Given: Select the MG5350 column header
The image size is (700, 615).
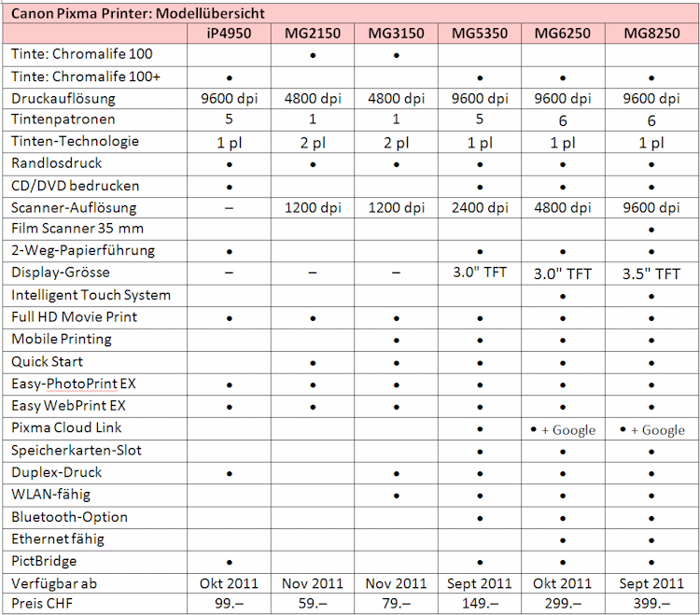Looking at the screenshot, I should pyautogui.click(x=480, y=34).
